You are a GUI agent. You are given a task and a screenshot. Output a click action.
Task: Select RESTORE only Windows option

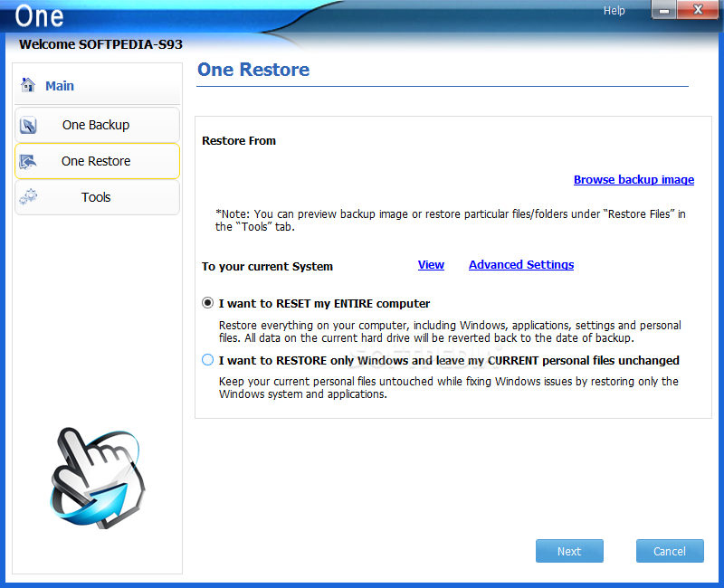208,360
